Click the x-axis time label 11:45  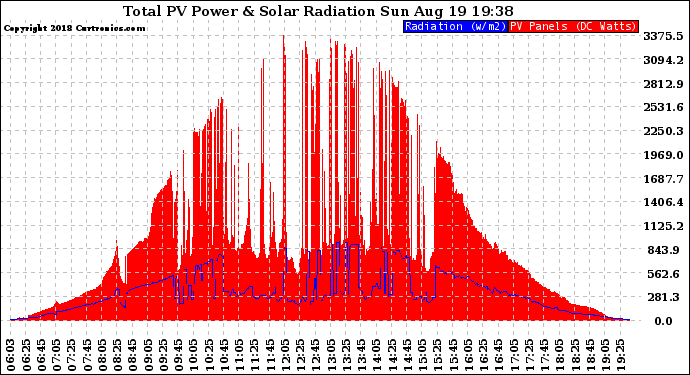(x=270, y=355)
